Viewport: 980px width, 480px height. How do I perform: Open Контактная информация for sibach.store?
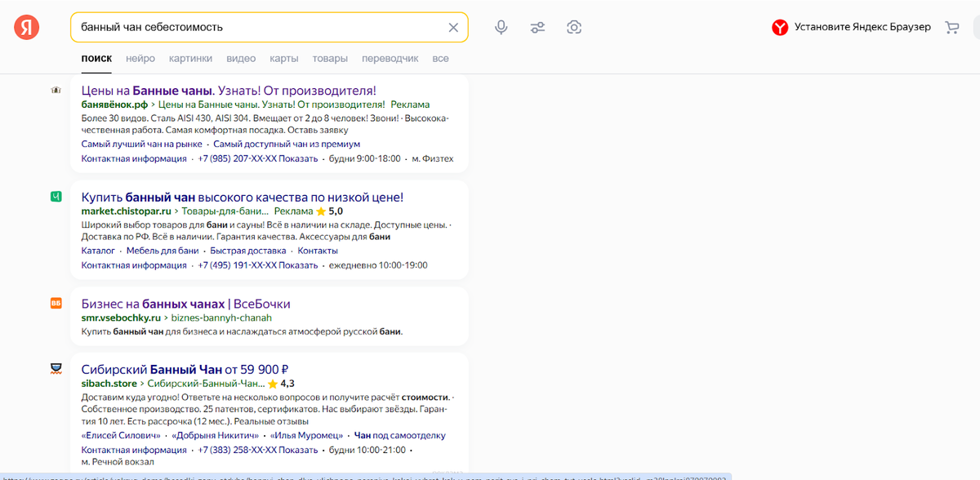click(x=134, y=450)
